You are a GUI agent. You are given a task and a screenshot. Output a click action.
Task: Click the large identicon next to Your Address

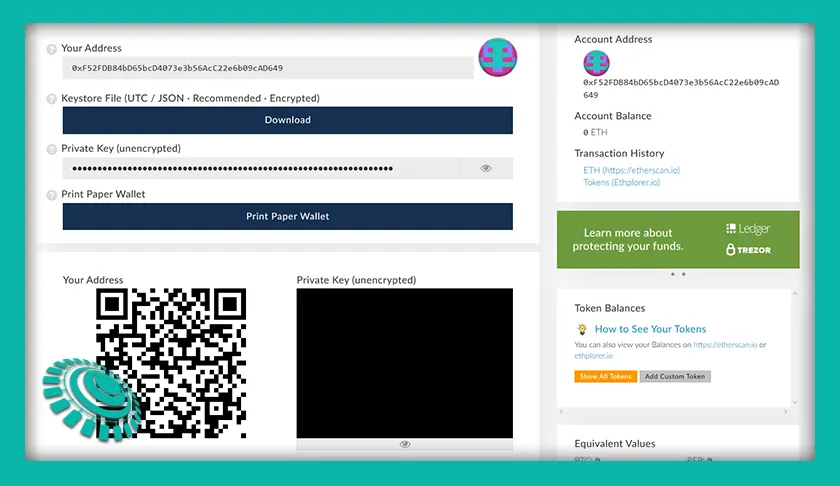(498, 57)
